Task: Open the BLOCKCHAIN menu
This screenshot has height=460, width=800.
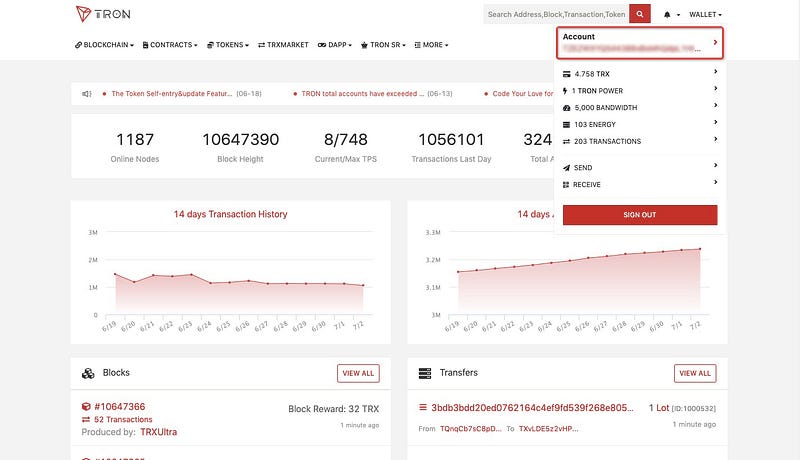Action: pyautogui.click(x=104, y=45)
